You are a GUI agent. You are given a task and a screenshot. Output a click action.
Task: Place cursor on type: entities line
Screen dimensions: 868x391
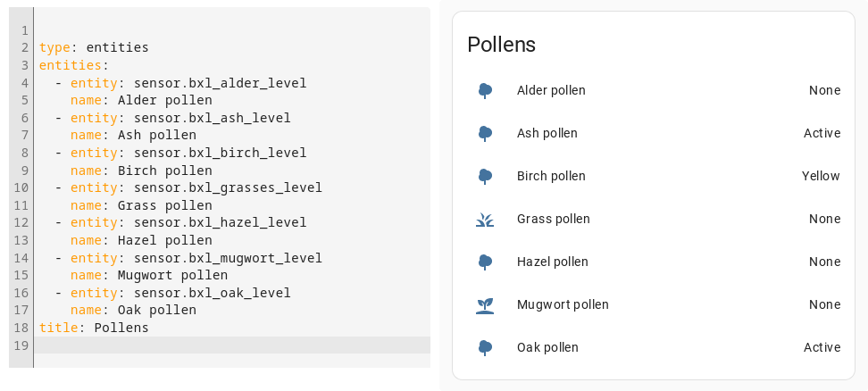(x=94, y=47)
